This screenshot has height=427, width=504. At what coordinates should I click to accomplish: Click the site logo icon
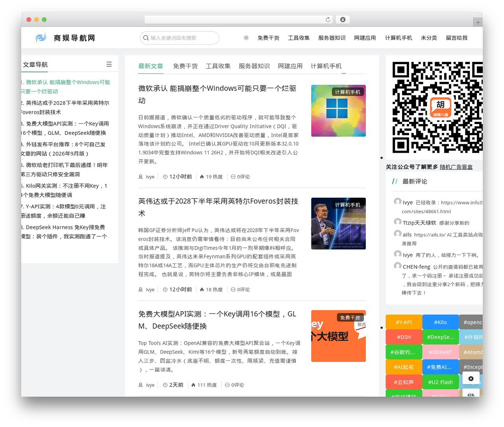pos(41,38)
